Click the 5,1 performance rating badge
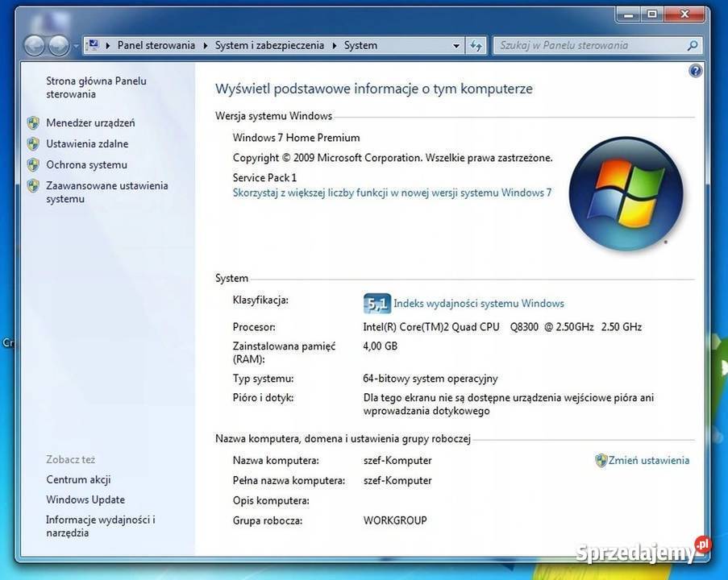Viewport: 728px width, 580px height. tap(376, 304)
